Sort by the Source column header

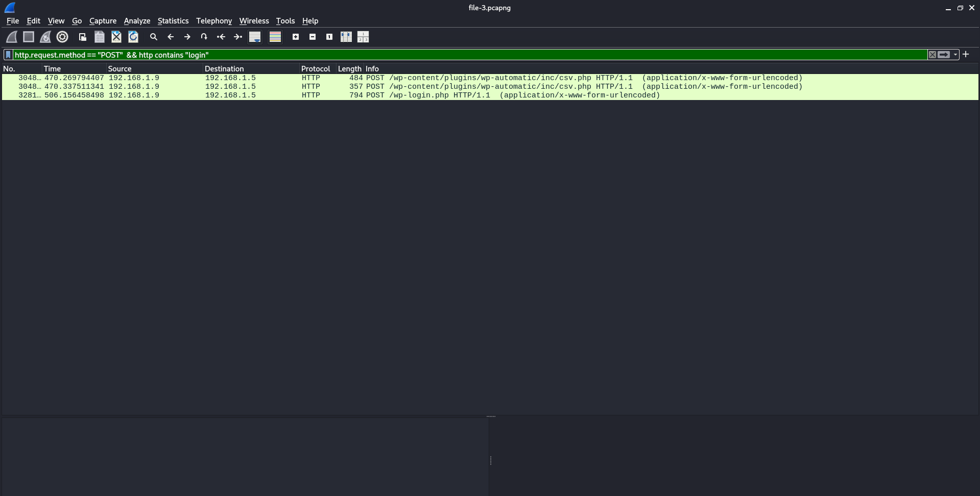click(x=155, y=68)
